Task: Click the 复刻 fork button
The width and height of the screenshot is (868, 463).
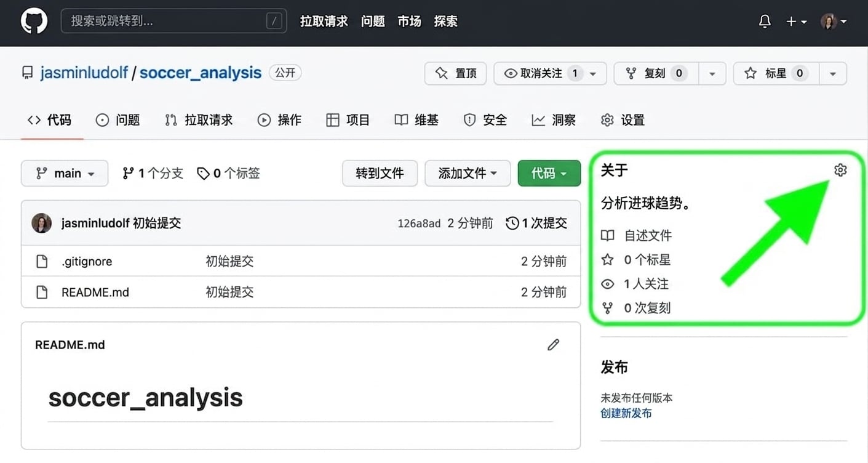Action: click(656, 73)
